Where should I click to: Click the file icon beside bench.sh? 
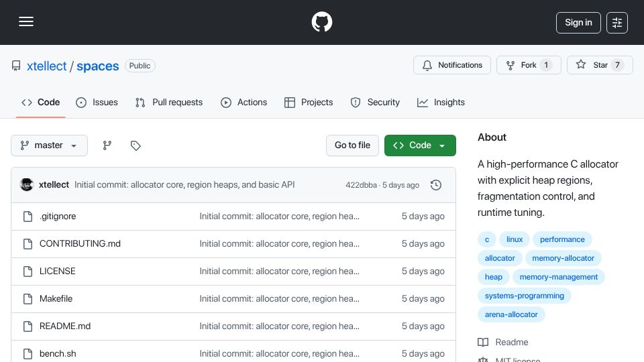(x=28, y=354)
